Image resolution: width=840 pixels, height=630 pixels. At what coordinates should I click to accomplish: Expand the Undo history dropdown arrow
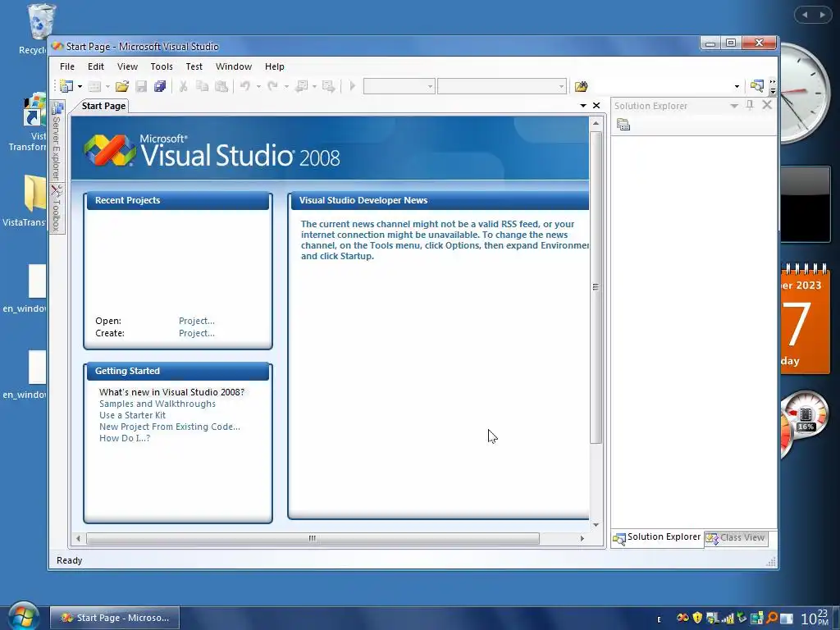tap(258, 86)
